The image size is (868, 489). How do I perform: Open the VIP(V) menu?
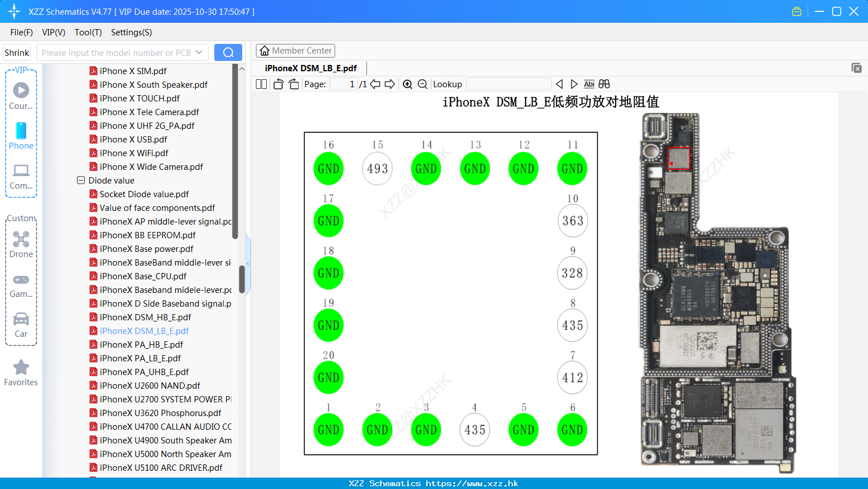point(54,32)
